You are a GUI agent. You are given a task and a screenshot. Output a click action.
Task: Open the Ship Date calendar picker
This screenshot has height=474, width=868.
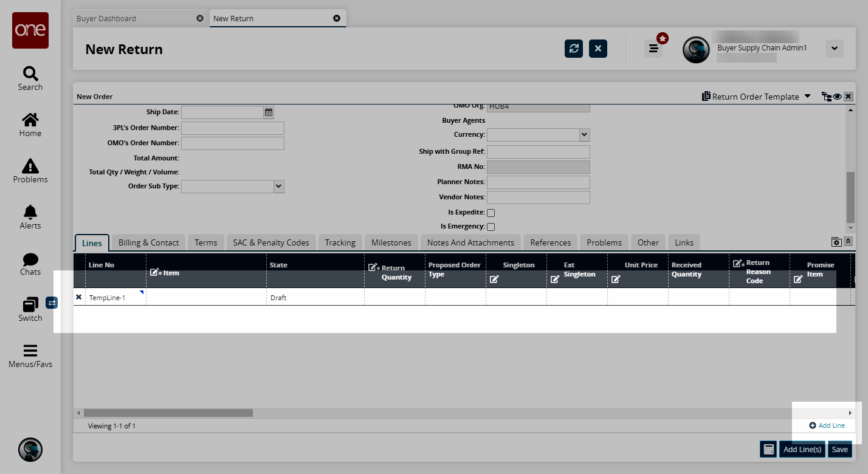(x=269, y=112)
